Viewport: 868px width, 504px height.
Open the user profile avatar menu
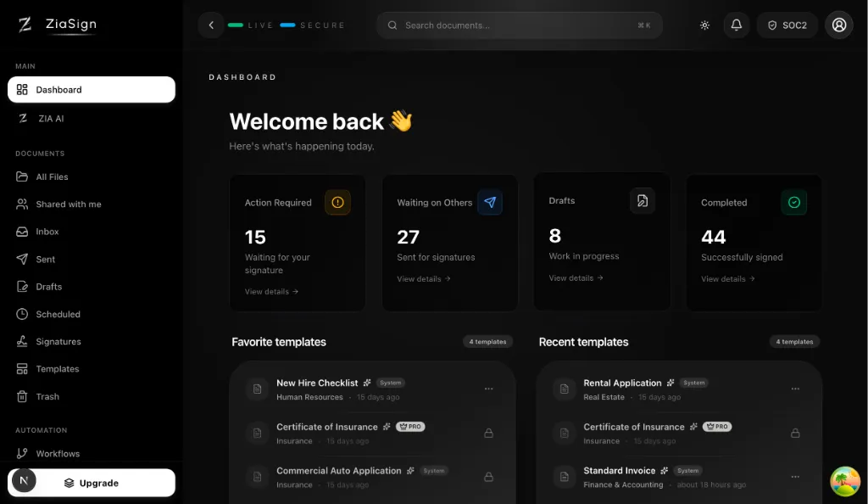coord(839,25)
